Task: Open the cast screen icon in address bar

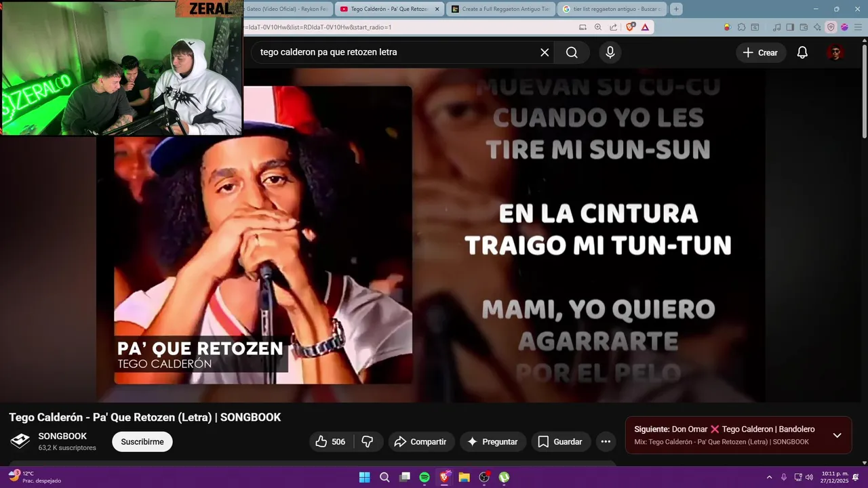Action: tap(583, 27)
